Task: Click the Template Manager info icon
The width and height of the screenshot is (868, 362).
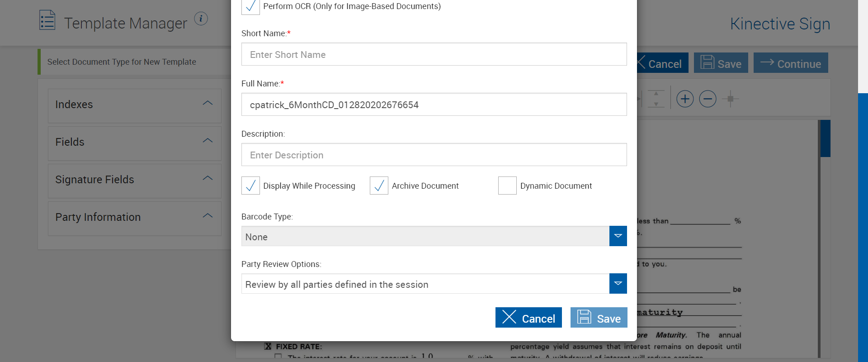Action: point(201,19)
